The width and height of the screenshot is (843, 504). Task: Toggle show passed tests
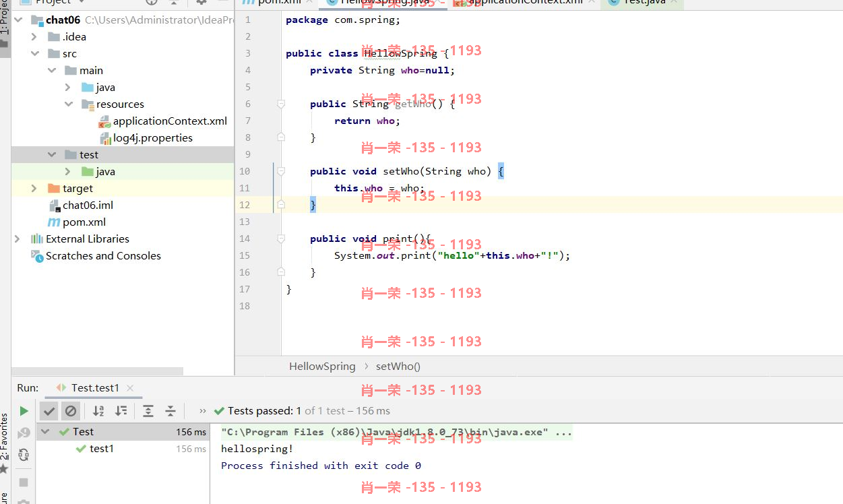[49, 411]
